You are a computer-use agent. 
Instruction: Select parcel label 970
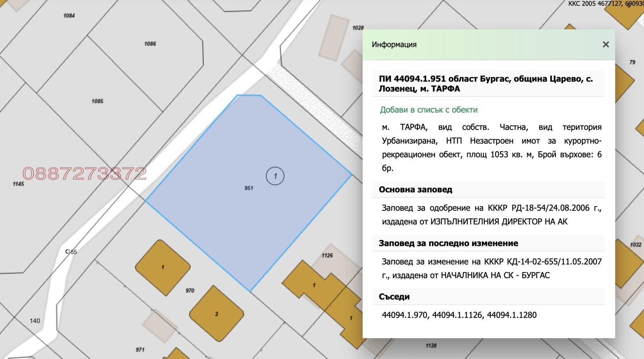coord(190,290)
